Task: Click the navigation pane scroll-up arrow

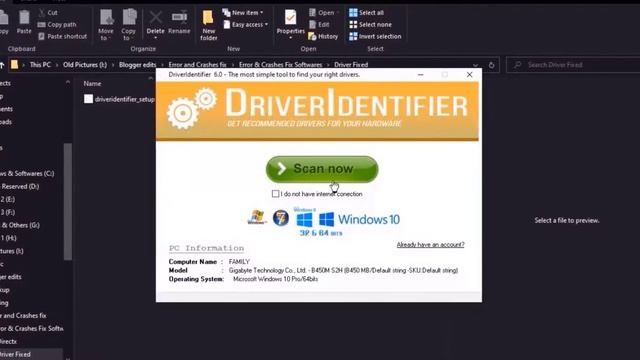Action: coord(68,83)
